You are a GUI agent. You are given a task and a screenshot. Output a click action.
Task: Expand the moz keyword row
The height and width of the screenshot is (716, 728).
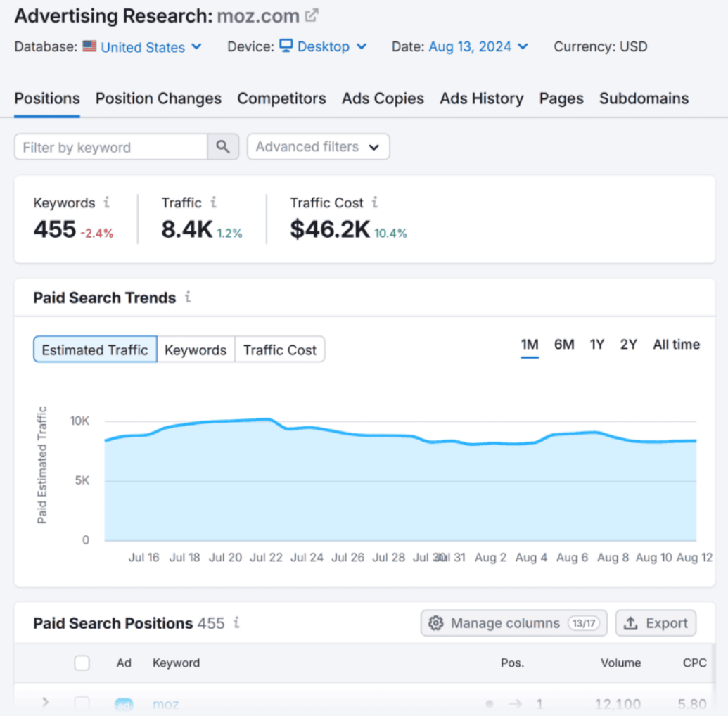pyautogui.click(x=44, y=703)
